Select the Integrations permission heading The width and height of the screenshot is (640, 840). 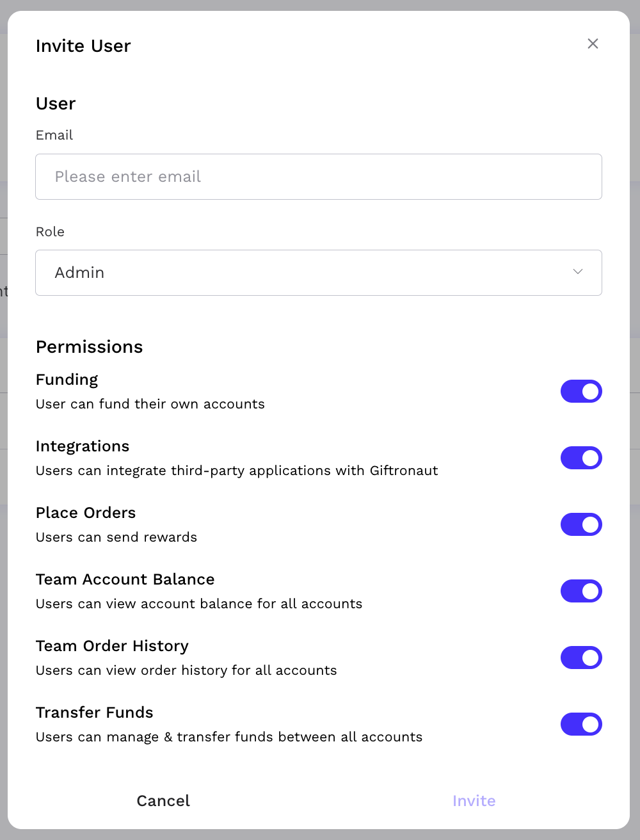[x=83, y=446]
